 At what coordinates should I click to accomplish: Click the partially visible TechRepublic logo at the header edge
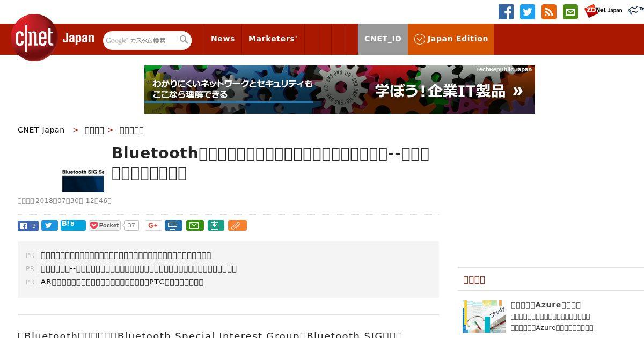point(636,11)
